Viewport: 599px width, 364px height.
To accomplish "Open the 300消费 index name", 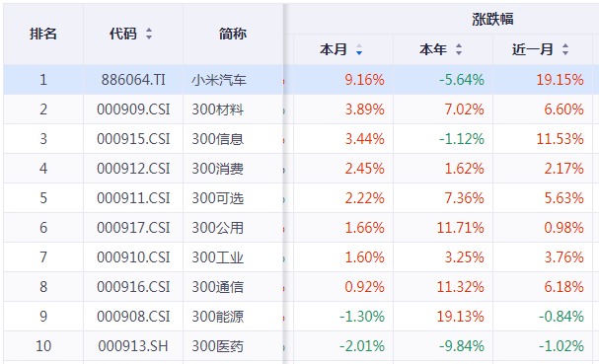I will tap(217, 169).
